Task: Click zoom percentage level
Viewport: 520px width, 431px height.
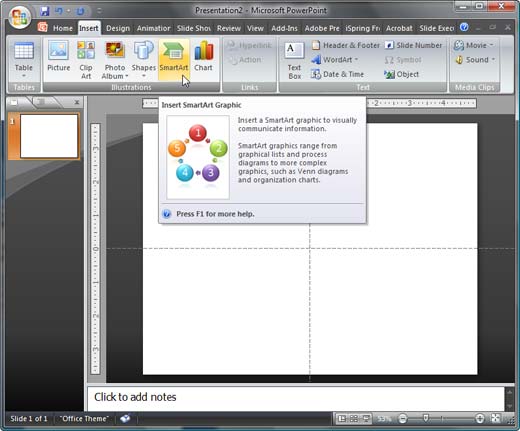Action: (x=384, y=419)
